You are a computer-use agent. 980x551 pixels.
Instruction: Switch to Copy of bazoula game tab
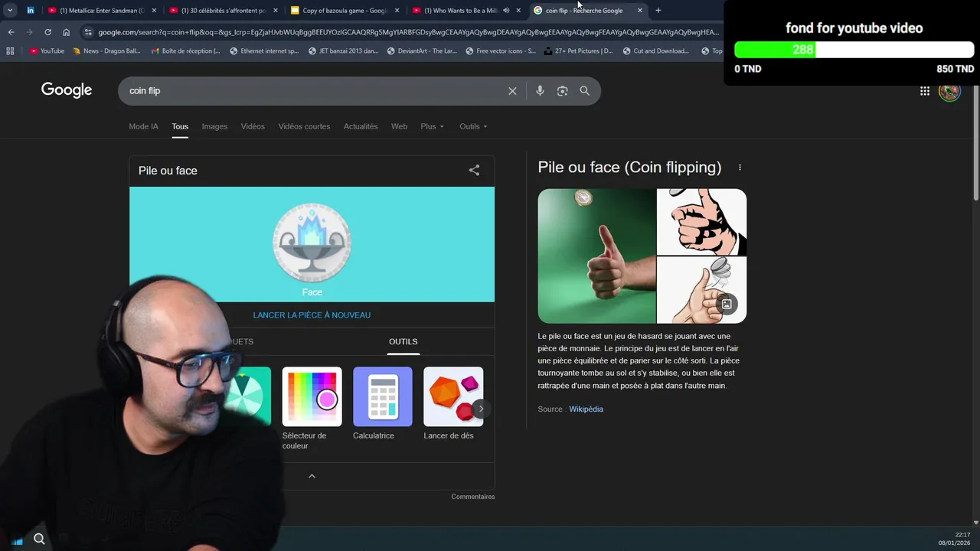345,11
